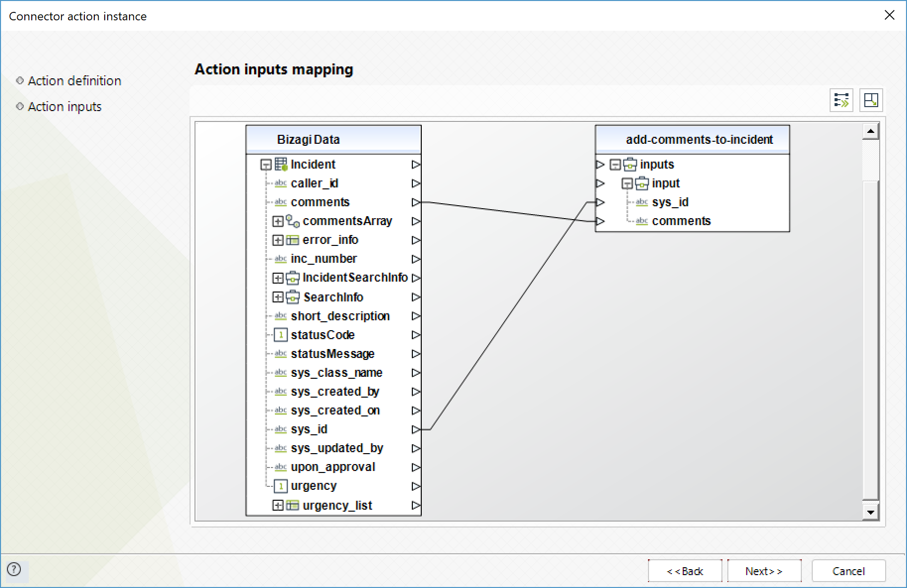
Task: Click output connector arrow of Bizagi sys_id
Action: [x=416, y=429]
